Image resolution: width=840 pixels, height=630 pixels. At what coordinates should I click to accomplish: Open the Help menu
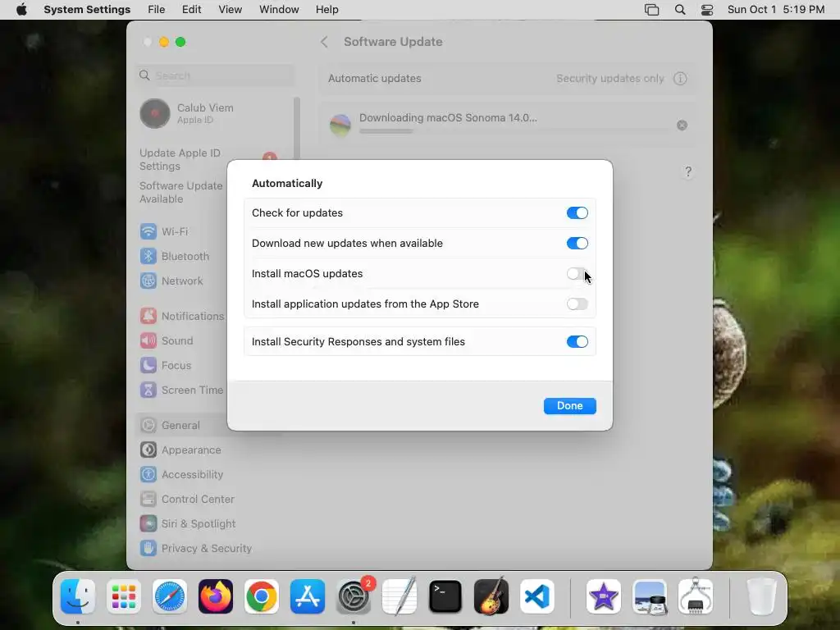coord(326,10)
